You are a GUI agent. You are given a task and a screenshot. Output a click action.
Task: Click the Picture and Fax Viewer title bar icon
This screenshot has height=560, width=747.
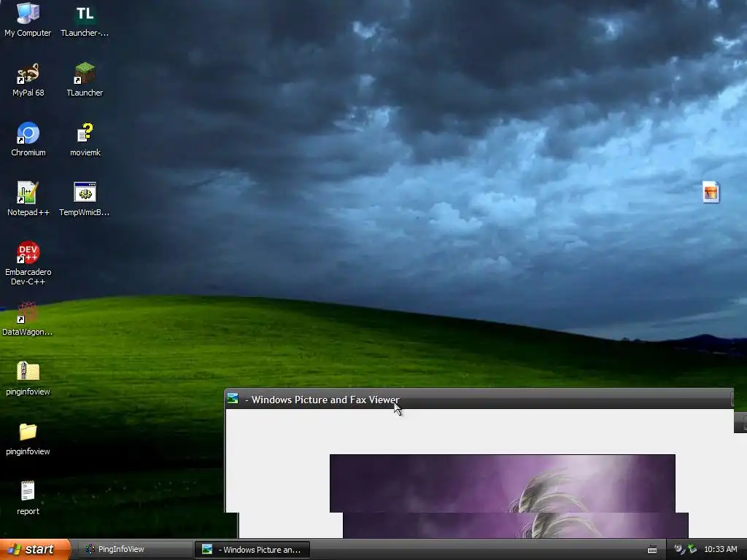click(x=233, y=399)
